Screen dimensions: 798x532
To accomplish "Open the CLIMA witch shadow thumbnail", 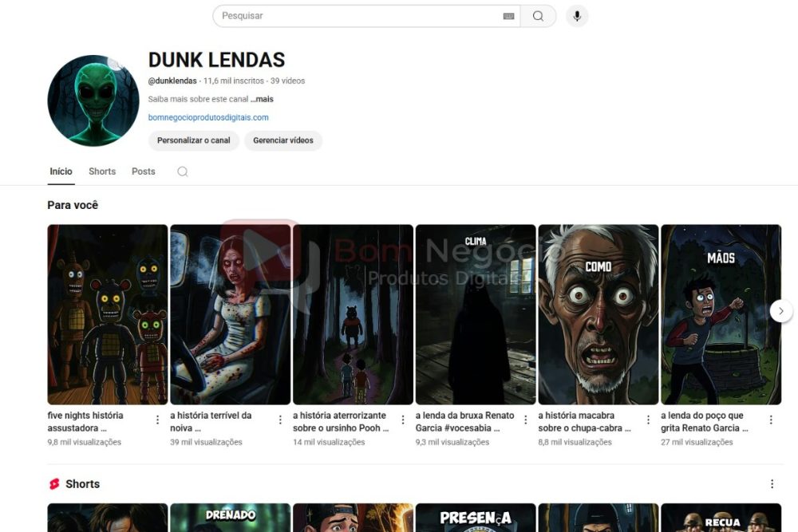I will pyautogui.click(x=476, y=314).
